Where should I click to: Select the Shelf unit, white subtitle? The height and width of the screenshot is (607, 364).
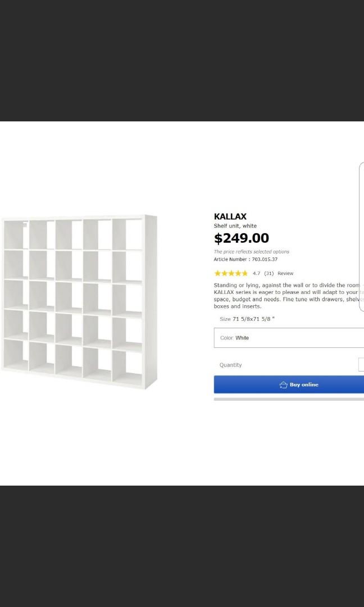[235, 226]
